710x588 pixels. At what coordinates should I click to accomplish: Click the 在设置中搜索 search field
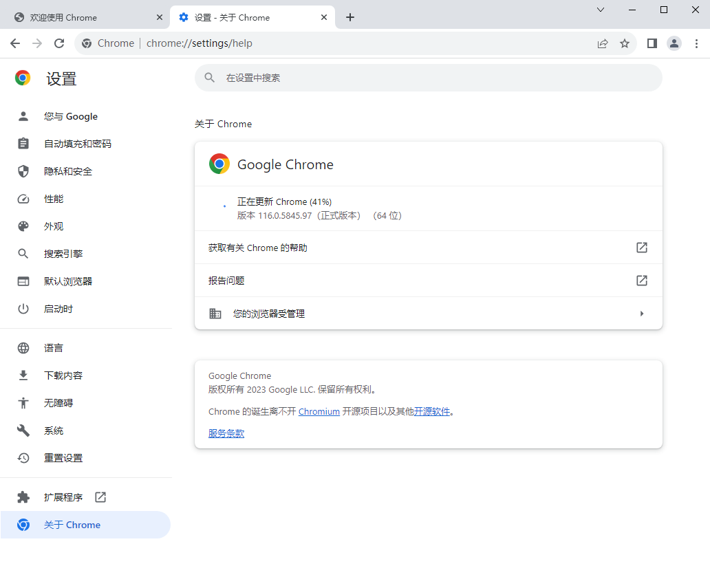(x=428, y=78)
